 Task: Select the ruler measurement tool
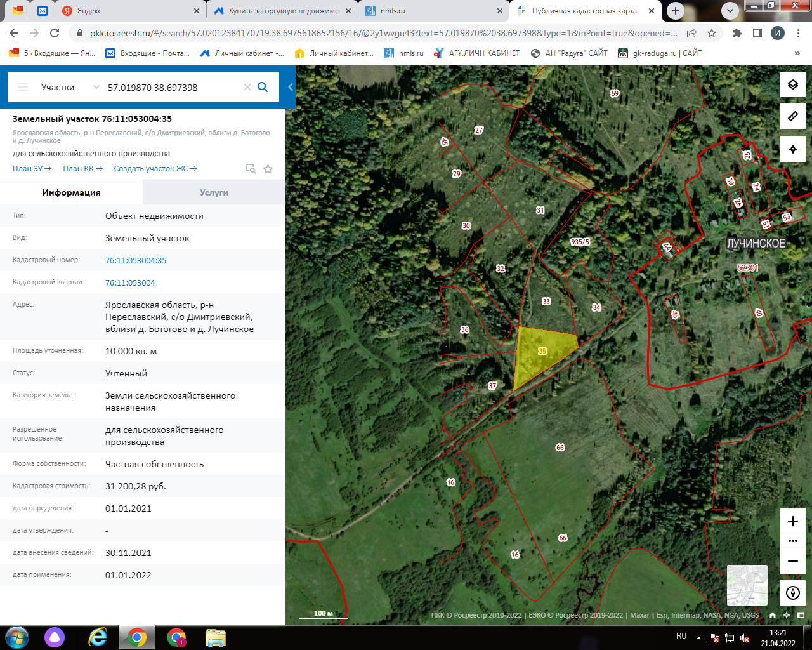pyautogui.click(x=792, y=116)
